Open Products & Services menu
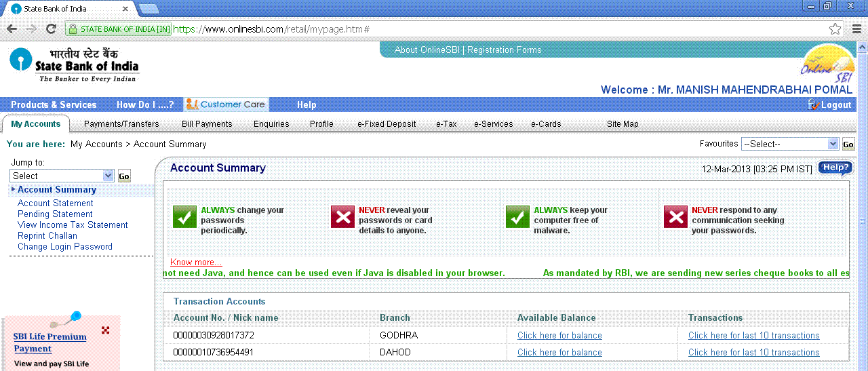The height and width of the screenshot is (371, 868). (x=54, y=104)
